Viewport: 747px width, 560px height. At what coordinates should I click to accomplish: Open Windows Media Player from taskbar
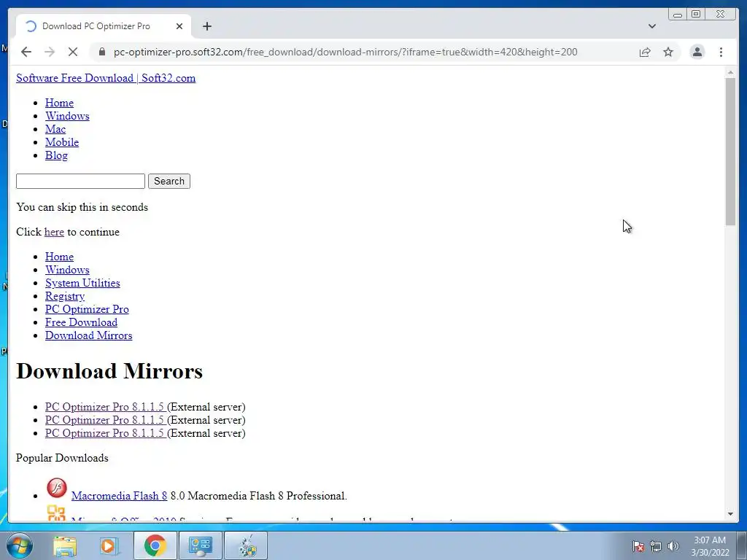(x=109, y=545)
